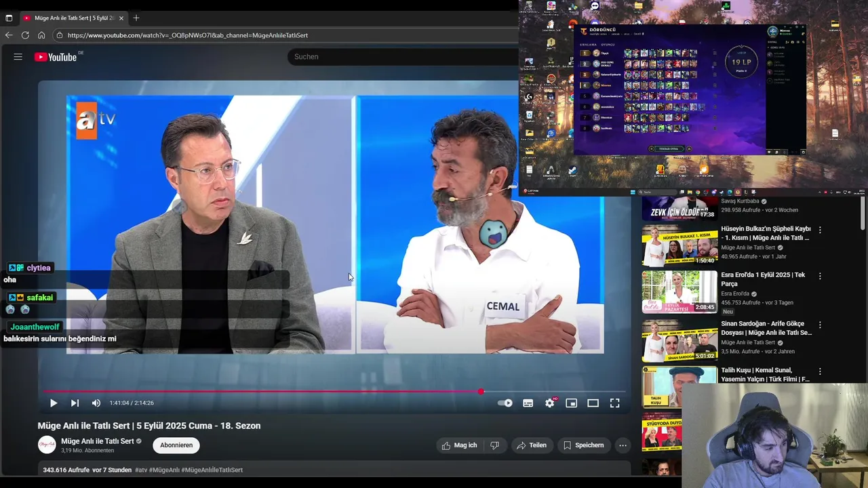View site info icon left of the URL
The image size is (868, 488).
[60, 35]
